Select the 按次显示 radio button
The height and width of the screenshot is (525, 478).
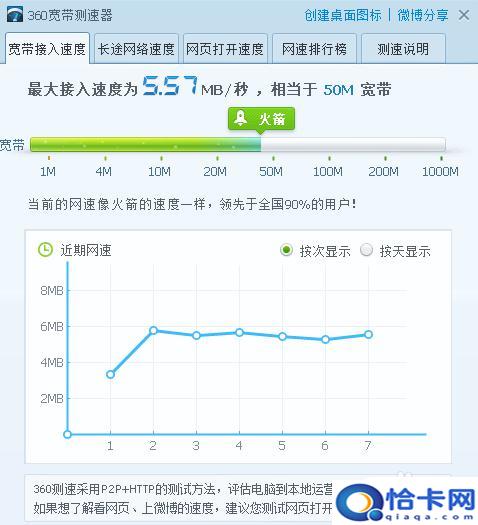pyautogui.click(x=286, y=250)
